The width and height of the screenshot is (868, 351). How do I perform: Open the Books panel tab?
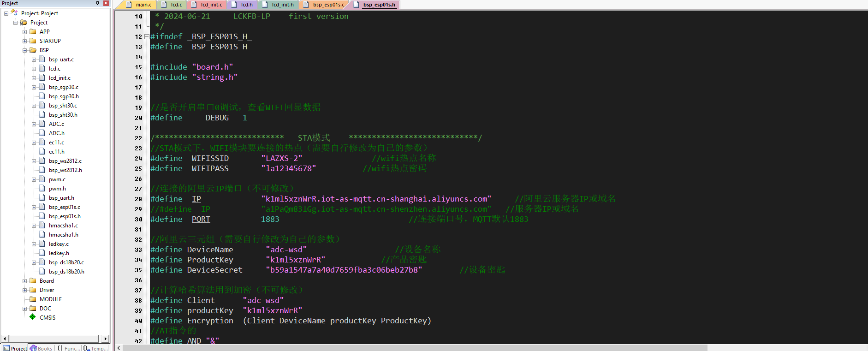pos(41,348)
